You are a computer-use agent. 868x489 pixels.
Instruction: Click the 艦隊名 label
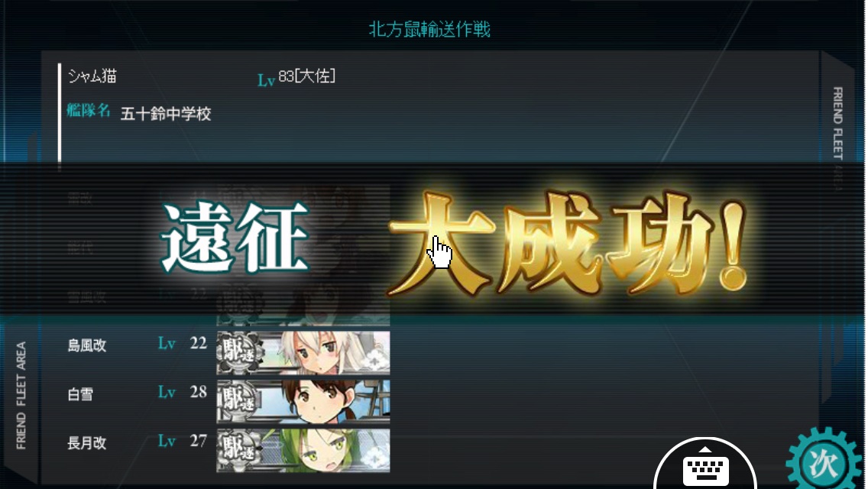click(89, 110)
